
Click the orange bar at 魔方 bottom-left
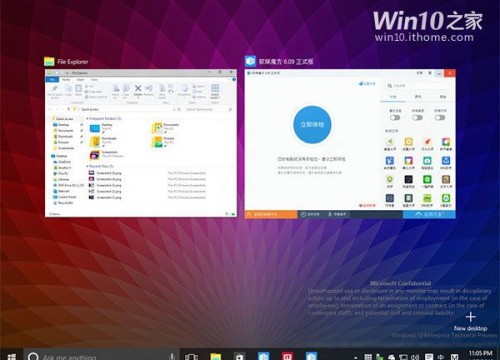(271, 214)
